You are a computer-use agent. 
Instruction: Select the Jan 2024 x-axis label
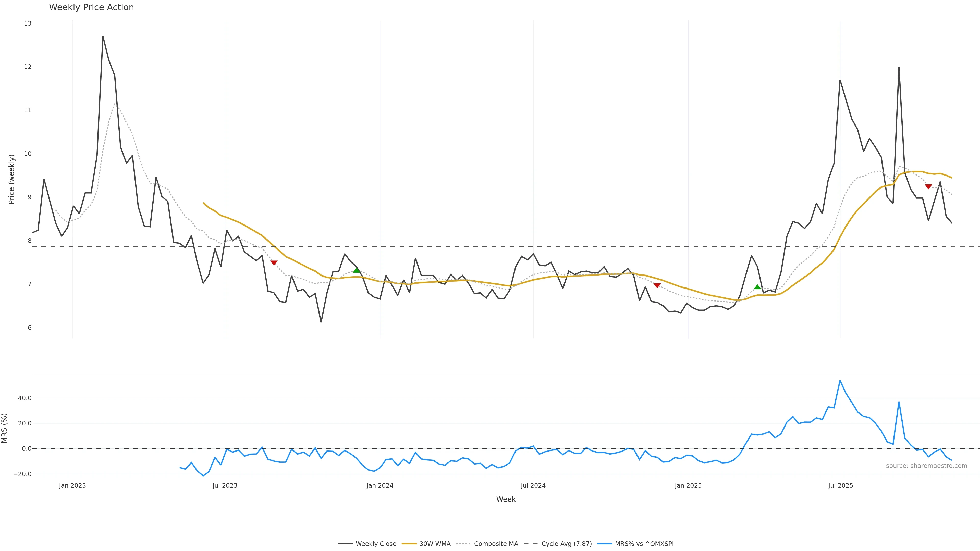click(x=380, y=486)
